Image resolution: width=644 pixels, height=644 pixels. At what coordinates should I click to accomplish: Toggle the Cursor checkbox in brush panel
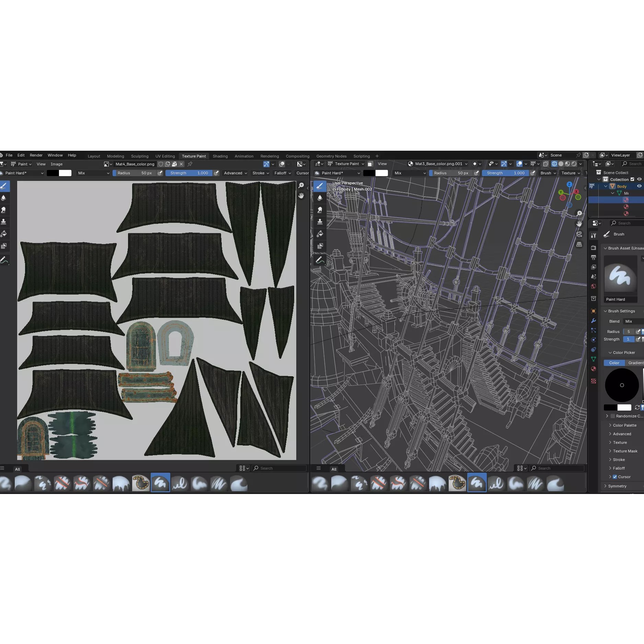[x=615, y=477]
